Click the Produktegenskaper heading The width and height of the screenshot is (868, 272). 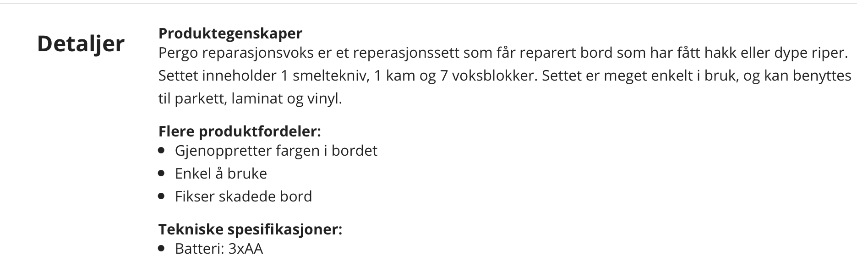[x=230, y=33]
